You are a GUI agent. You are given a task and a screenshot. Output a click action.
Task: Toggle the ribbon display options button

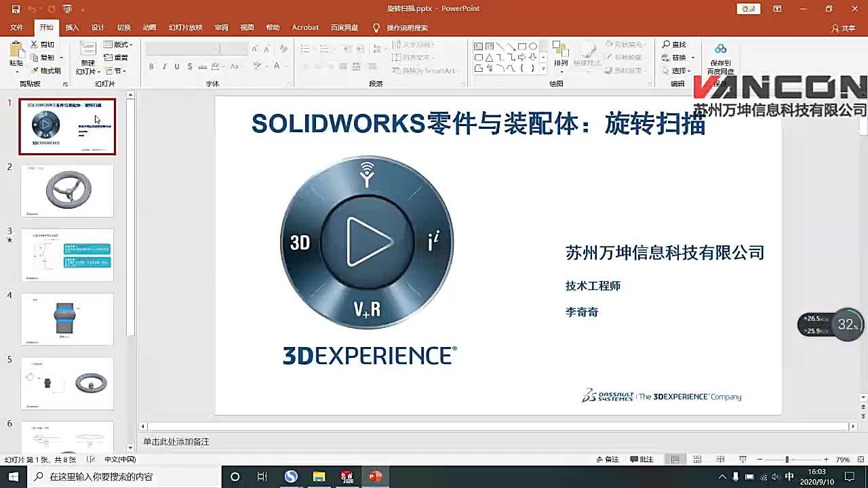[777, 9]
